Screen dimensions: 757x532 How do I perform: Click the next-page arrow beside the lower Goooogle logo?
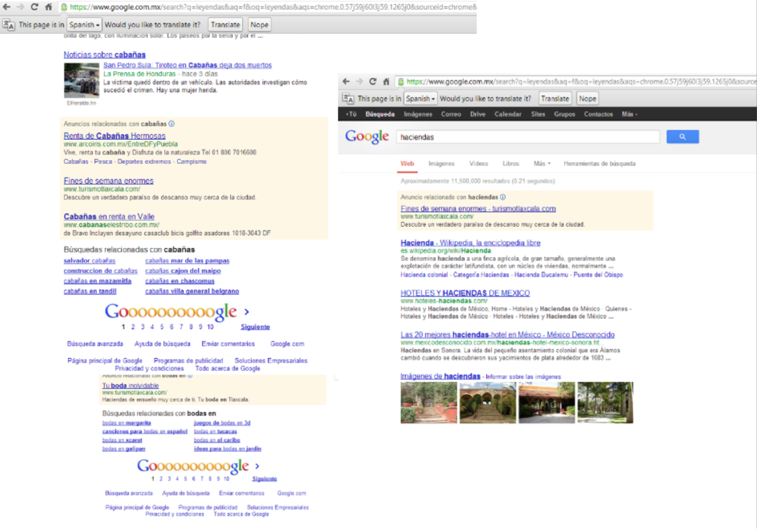(257, 466)
